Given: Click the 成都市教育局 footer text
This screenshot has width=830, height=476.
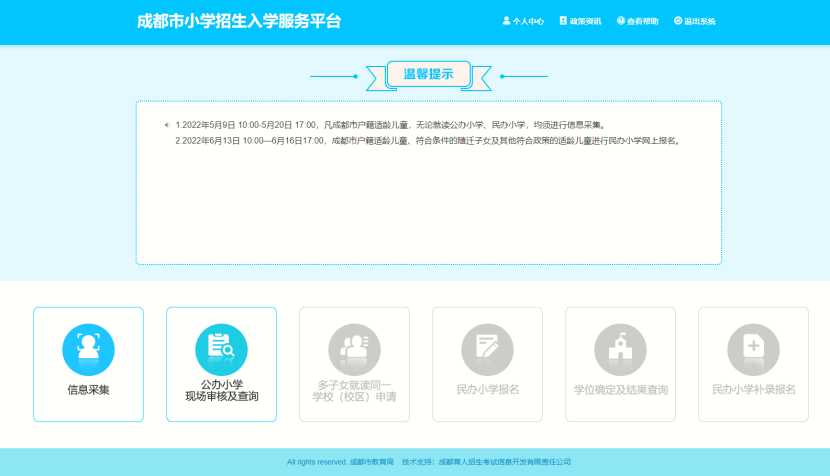Looking at the screenshot, I should 371,462.
